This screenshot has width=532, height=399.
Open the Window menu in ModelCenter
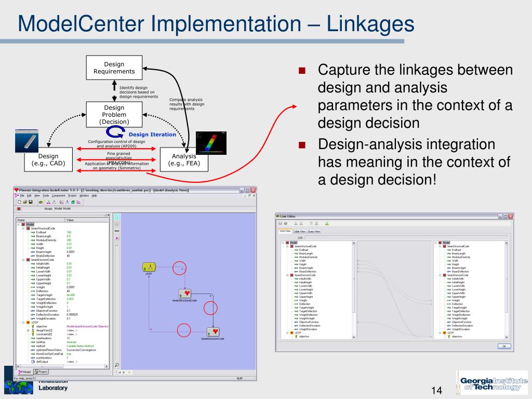(x=84, y=195)
